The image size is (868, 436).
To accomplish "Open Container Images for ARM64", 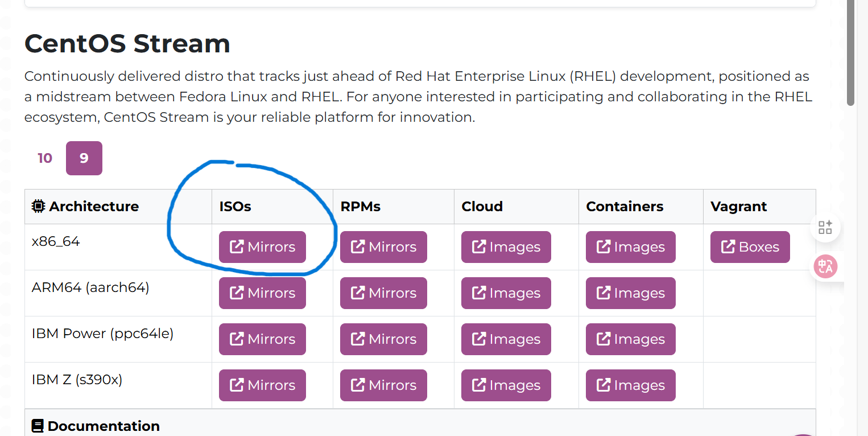I will 630,293.
